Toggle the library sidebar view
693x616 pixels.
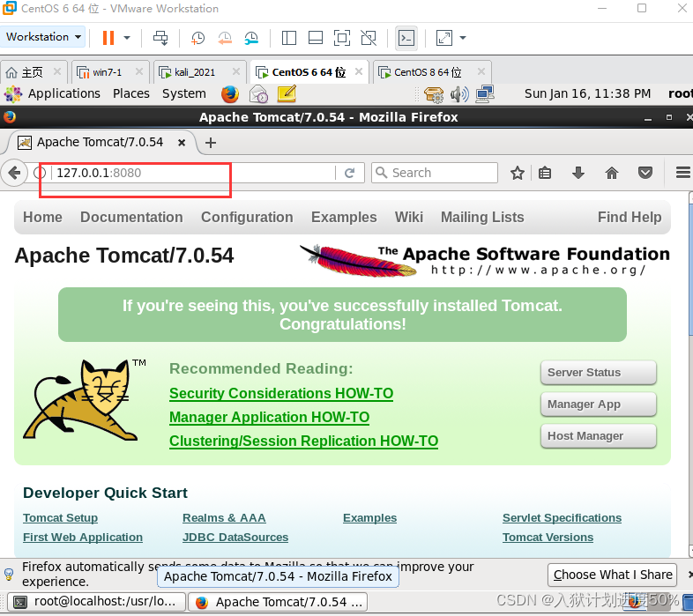click(288, 38)
